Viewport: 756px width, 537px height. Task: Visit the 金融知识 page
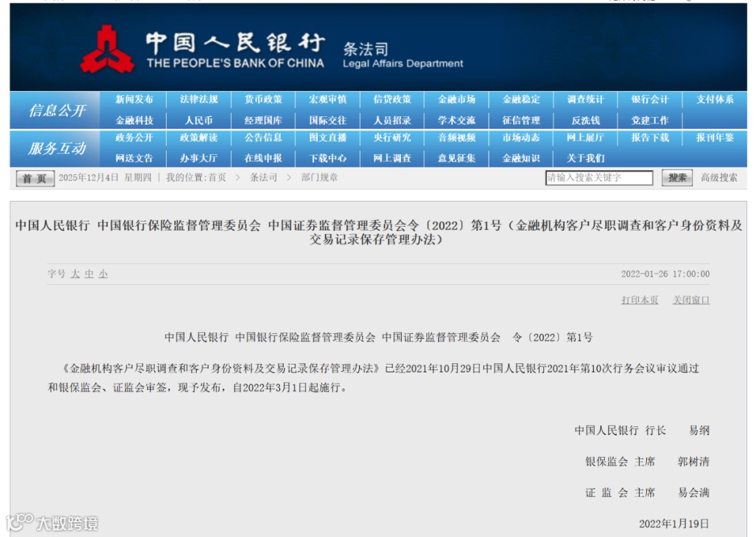click(x=521, y=158)
